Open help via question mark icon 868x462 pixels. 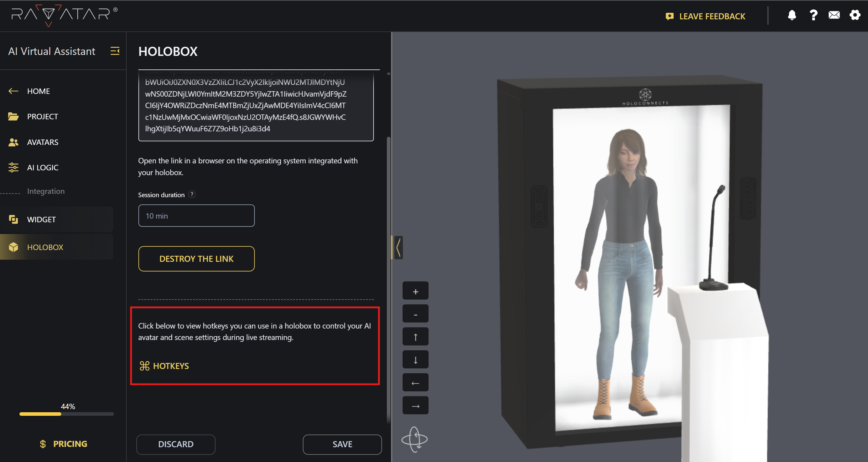[x=813, y=15]
